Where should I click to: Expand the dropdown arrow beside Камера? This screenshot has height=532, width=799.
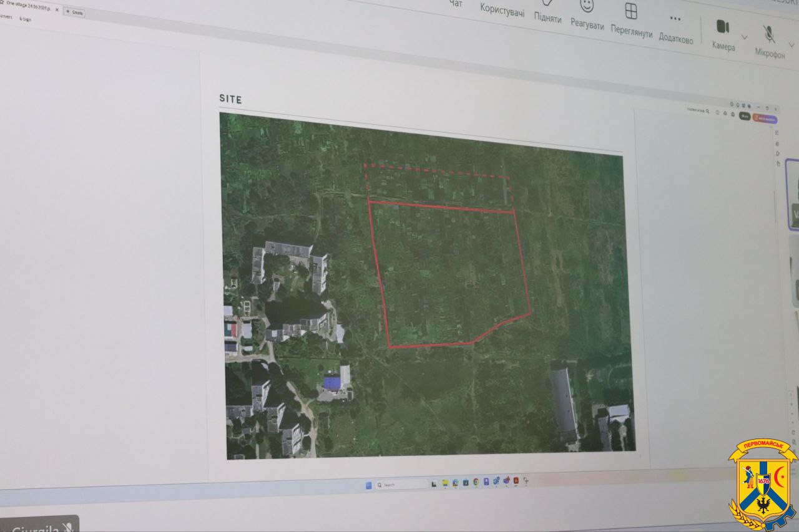744,37
